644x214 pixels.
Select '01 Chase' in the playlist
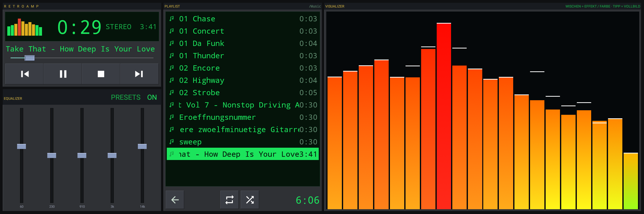tap(243, 19)
